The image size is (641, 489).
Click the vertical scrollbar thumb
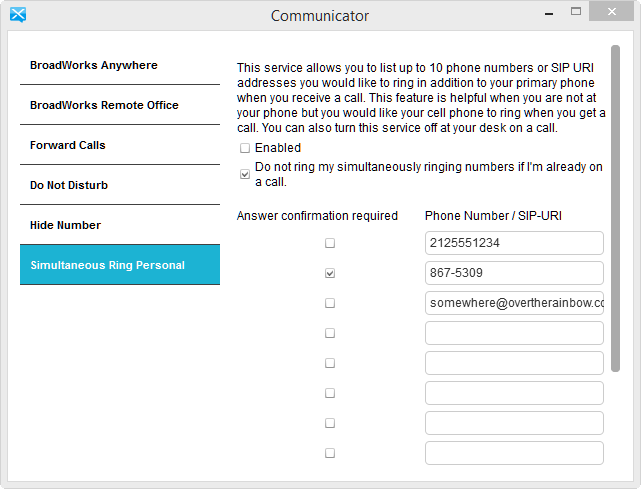pyautogui.click(x=615, y=209)
